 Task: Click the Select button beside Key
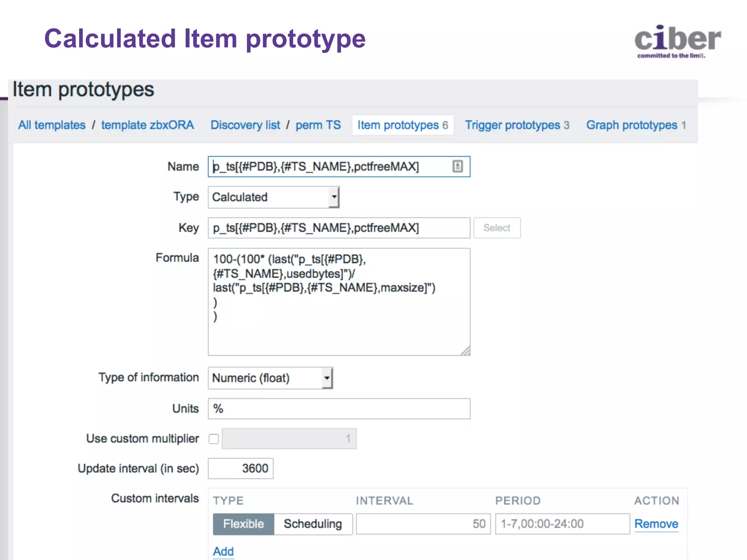[x=496, y=228]
